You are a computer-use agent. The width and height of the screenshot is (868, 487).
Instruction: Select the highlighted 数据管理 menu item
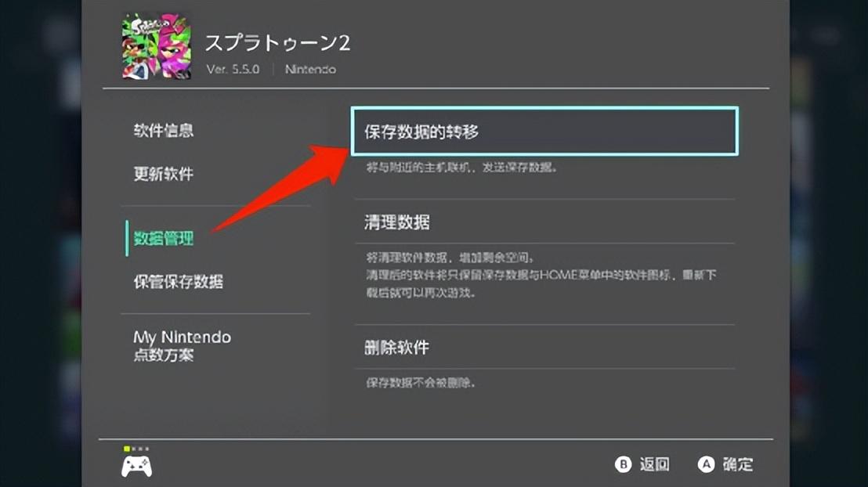[x=163, y=239]
